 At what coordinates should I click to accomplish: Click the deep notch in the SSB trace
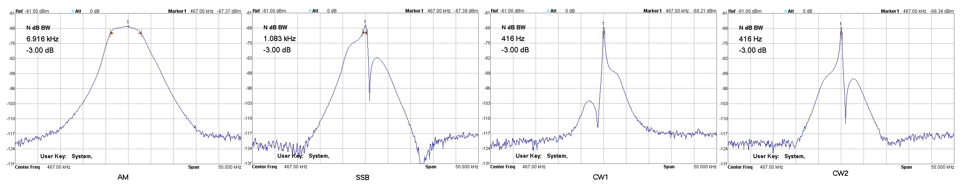point(369,100)
